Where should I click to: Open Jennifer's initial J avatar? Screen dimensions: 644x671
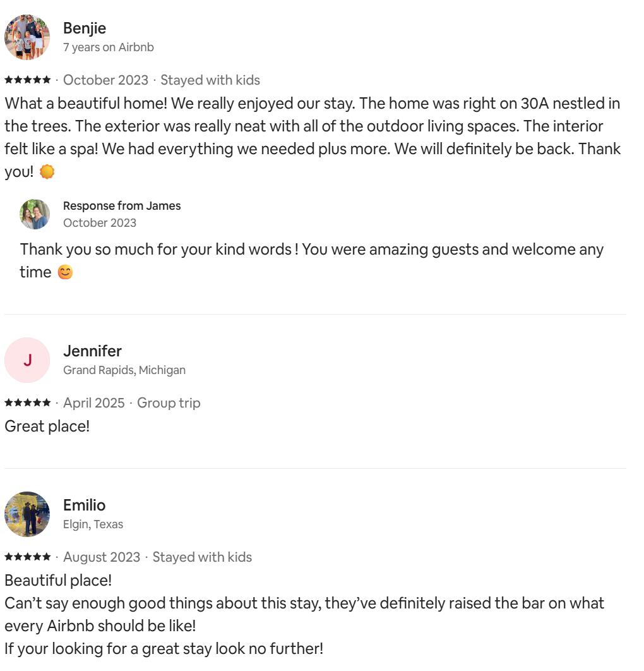[x=27, y=360]
